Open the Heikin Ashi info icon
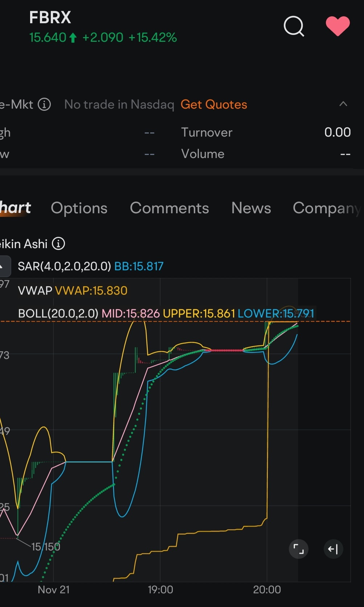The height and width of the screenshot is (607, 364). point(58,243)
